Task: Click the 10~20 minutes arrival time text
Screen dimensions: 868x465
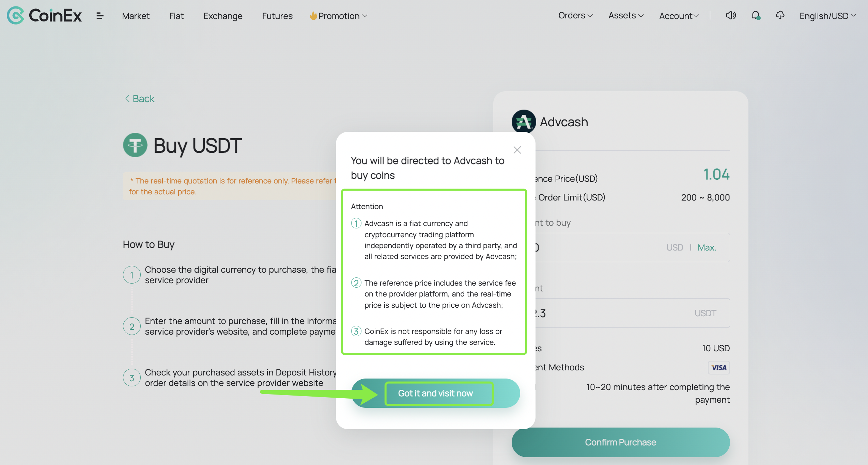Action: point(658,393)
